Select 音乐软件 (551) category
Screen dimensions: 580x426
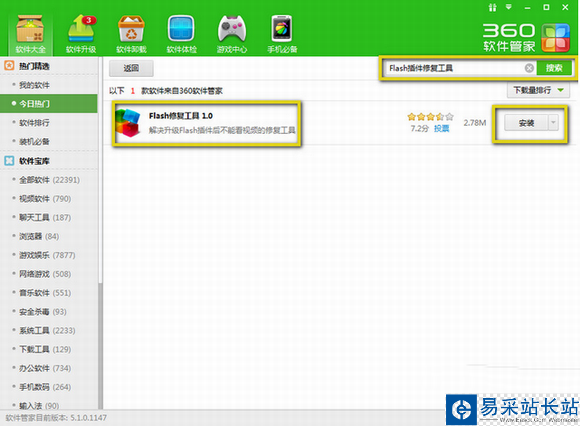coord(45,293)
